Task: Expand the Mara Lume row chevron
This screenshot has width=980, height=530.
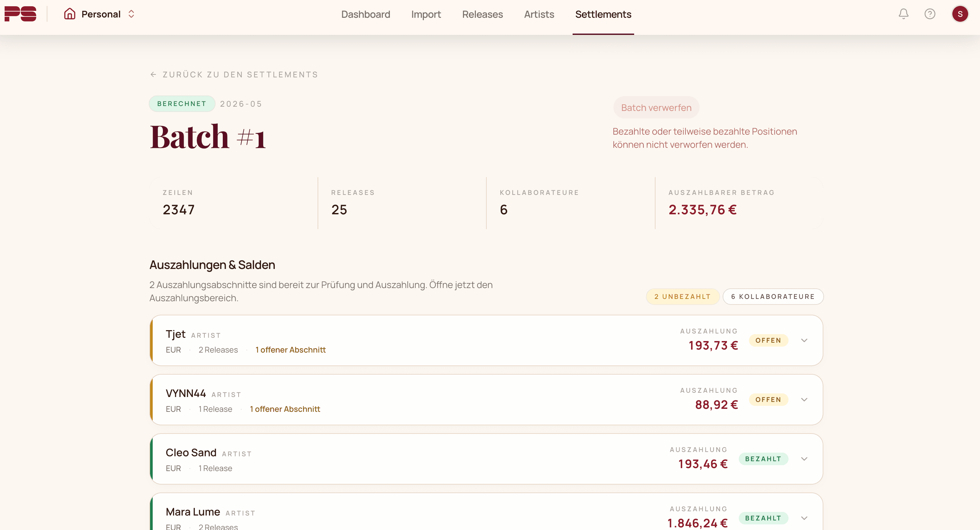Action: pyautogui.click(x=804, y=518)
